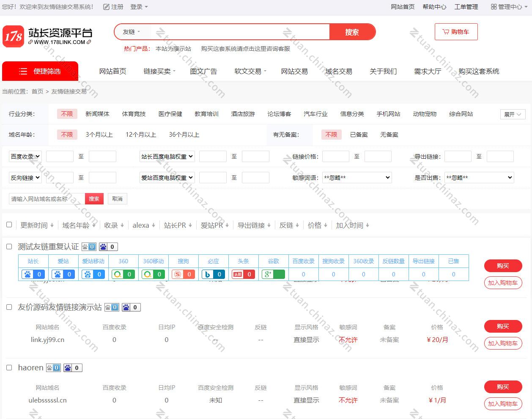Click the blue paw badge beside 测试友链重复认证
This screenshot has width=532, height=419.
point(108,247)
